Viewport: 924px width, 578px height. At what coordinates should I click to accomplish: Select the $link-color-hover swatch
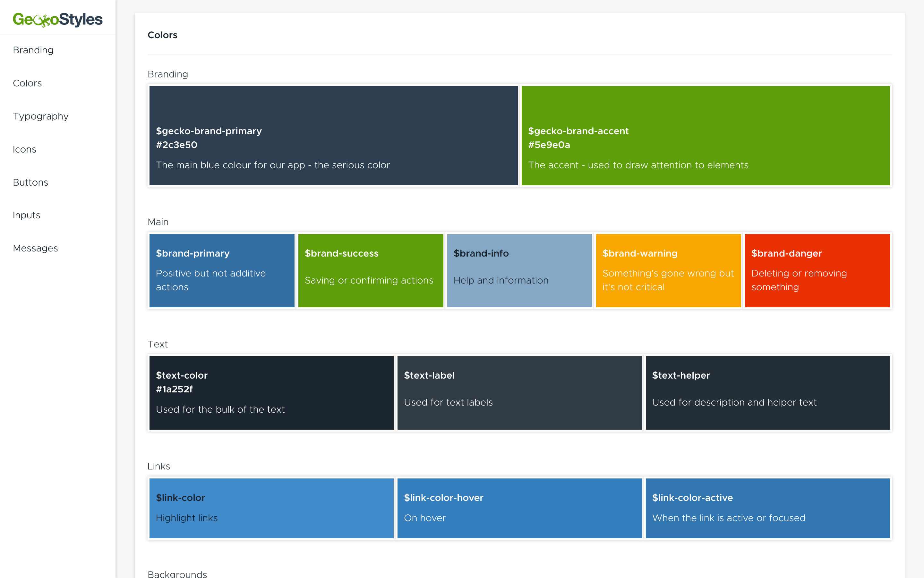coord(520,508)
